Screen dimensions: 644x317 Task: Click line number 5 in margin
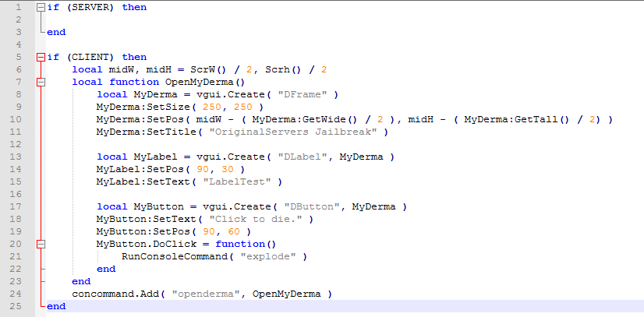click(18, 57)
